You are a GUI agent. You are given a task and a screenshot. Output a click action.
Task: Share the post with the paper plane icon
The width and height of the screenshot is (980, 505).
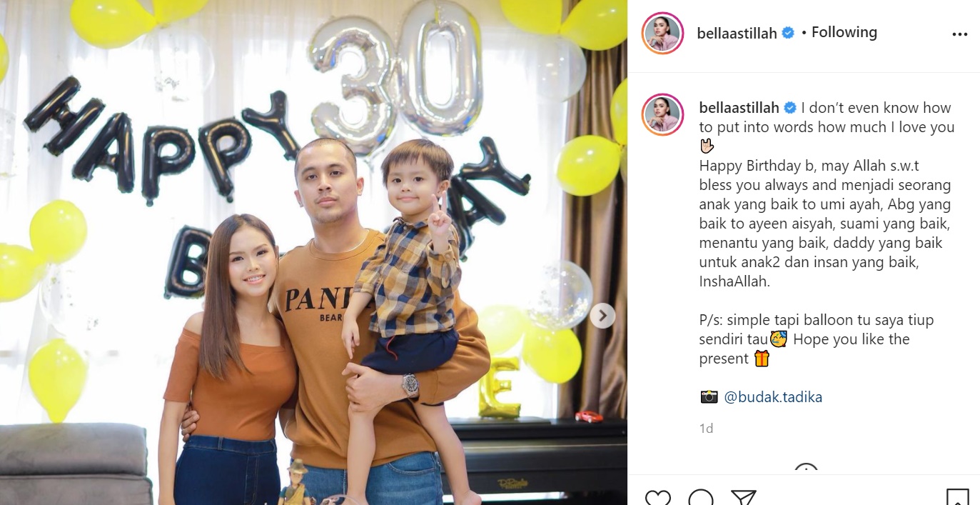click(743, 498)
